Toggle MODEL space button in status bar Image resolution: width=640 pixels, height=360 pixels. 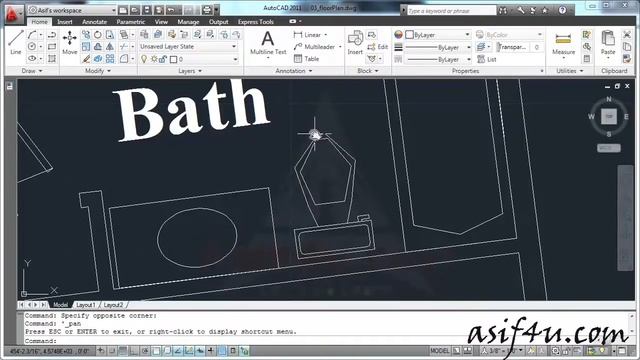click(x=440, y=351)
